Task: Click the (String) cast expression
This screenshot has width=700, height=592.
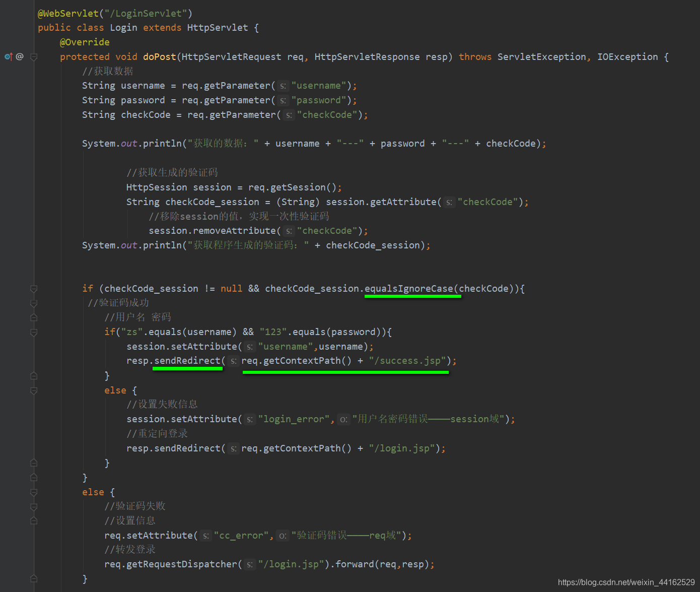Action: point(298,202)
